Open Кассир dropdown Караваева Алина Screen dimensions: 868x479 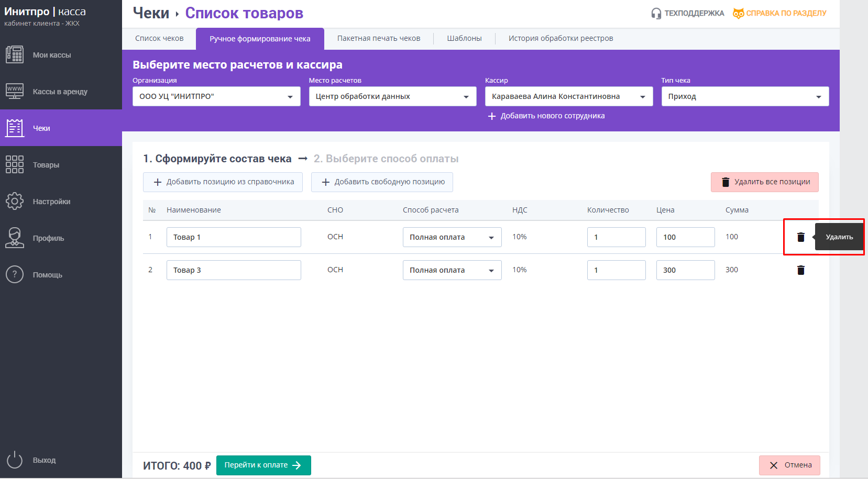tap(569, 96)
